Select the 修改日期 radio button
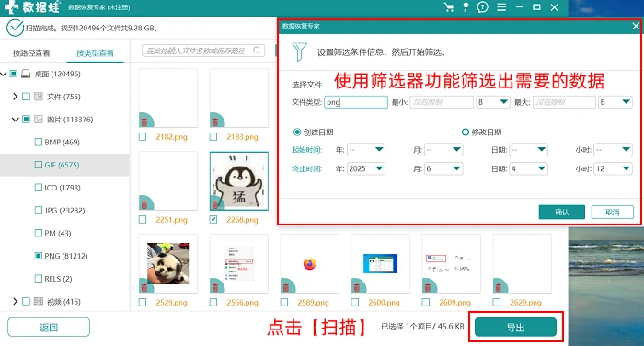 coord(465,132)
